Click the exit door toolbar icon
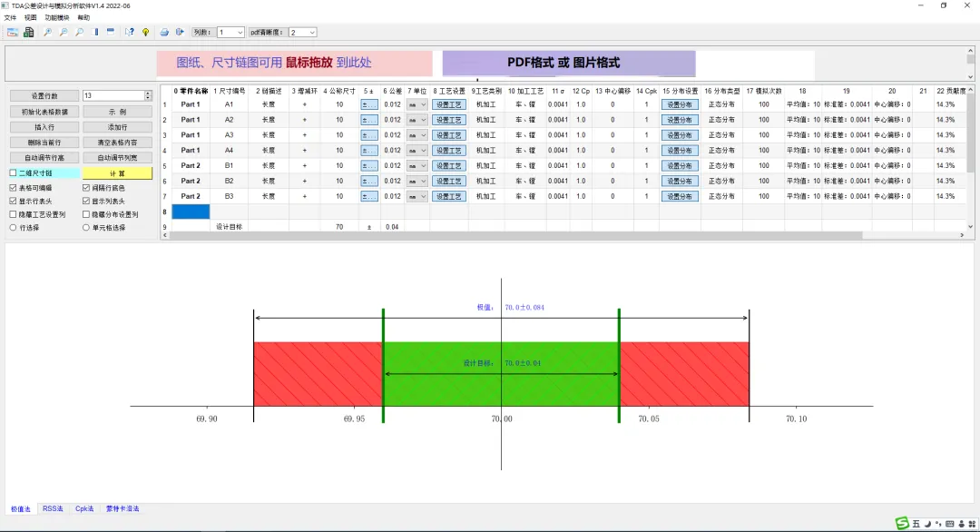 (180, 32)
